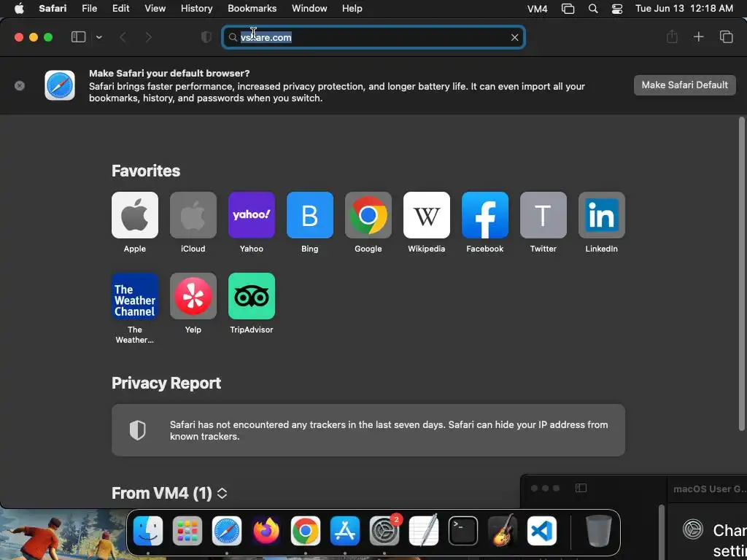Open the iCloud favorite
This screenshot has height=560, width=747.
[193, 215]
